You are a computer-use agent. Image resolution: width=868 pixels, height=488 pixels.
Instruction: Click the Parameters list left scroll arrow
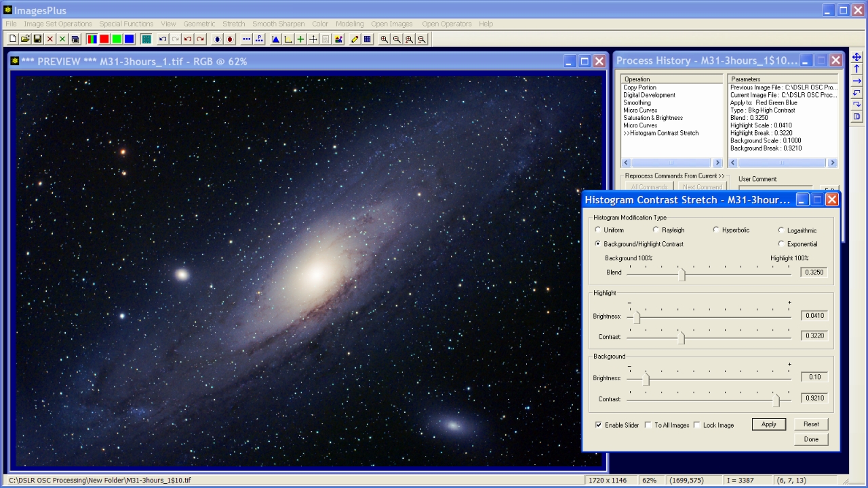tap(733, 163)
